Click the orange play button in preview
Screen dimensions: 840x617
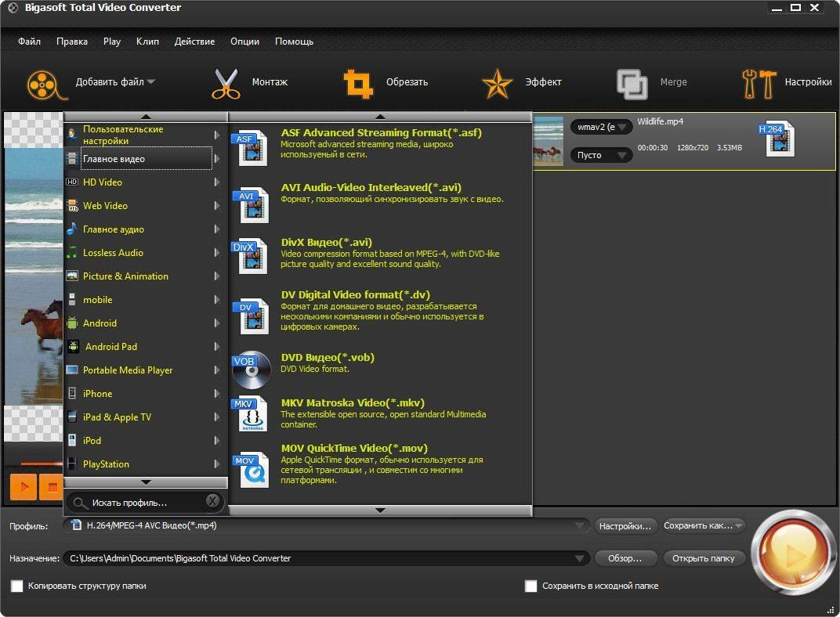tap(23, 487)
